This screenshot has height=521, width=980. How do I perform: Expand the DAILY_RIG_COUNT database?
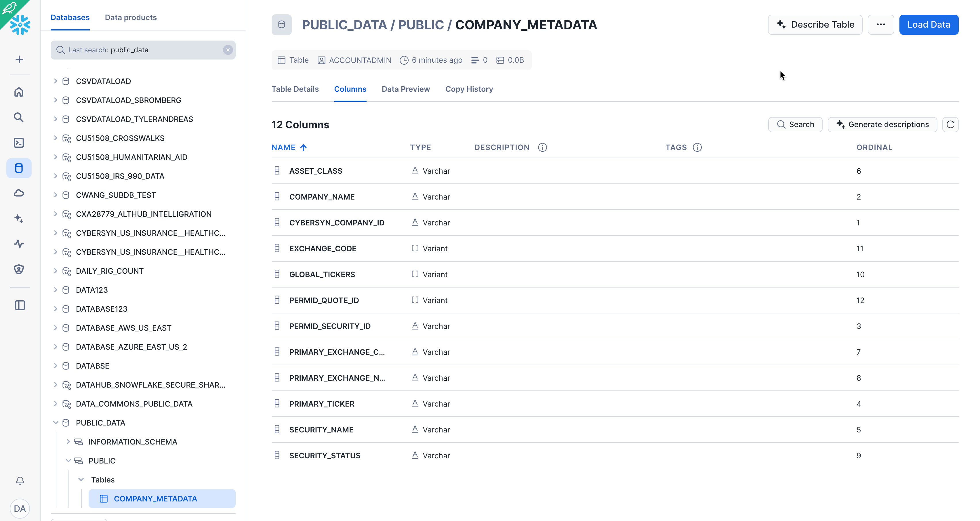tap(56, 271)
